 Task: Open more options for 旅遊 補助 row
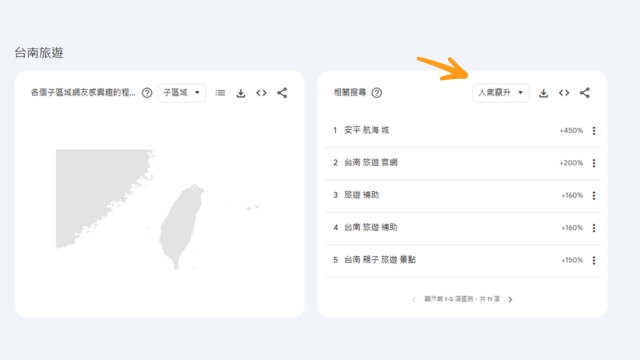594,196
